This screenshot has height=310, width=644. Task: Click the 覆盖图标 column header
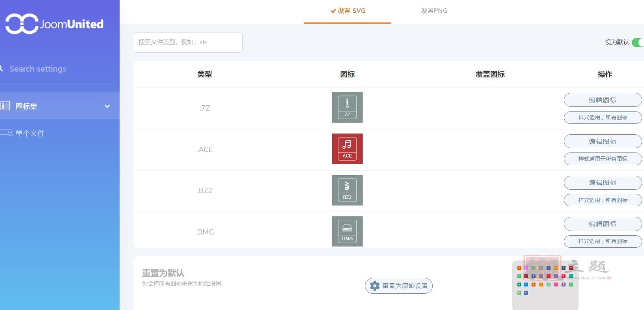point(490,74)
